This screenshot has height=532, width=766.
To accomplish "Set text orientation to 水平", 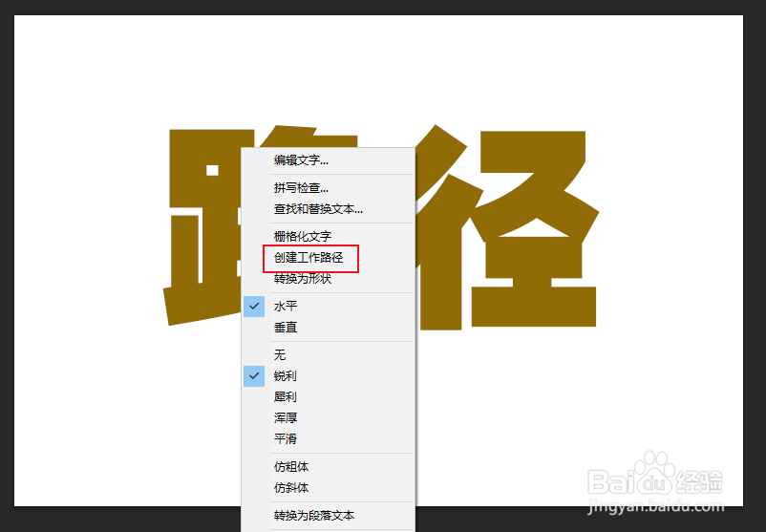I will point(329,307).
